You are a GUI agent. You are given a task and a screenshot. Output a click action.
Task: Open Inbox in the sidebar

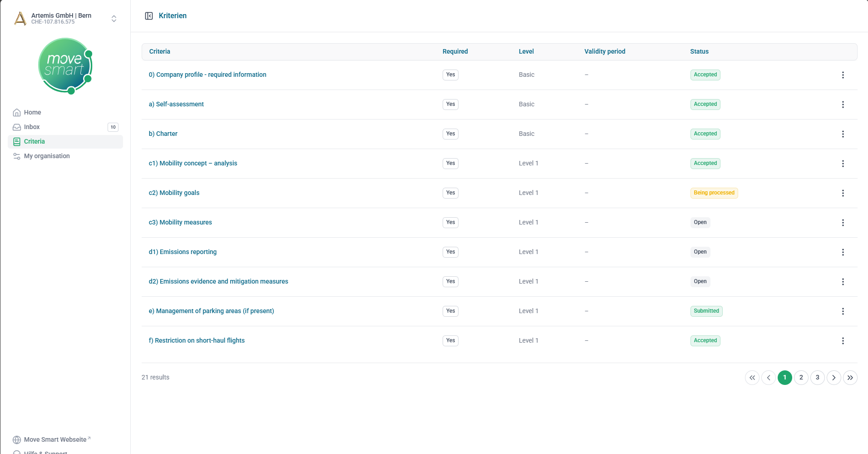point(32,127)
